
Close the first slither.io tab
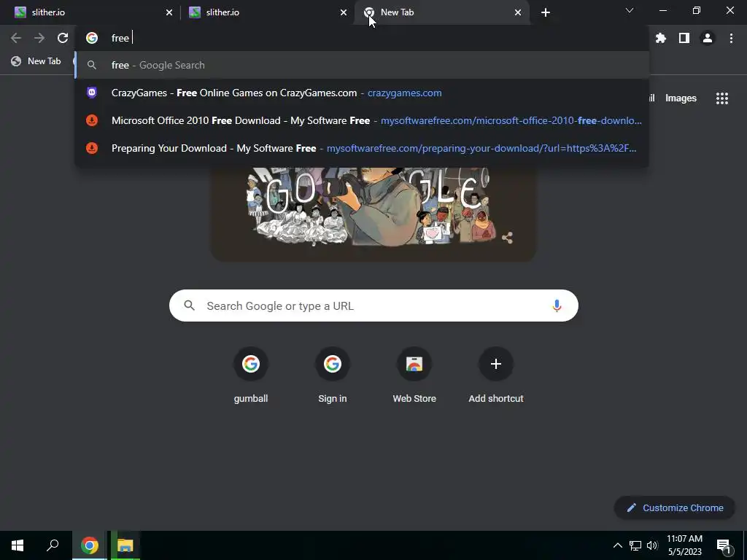click(169, 12)
